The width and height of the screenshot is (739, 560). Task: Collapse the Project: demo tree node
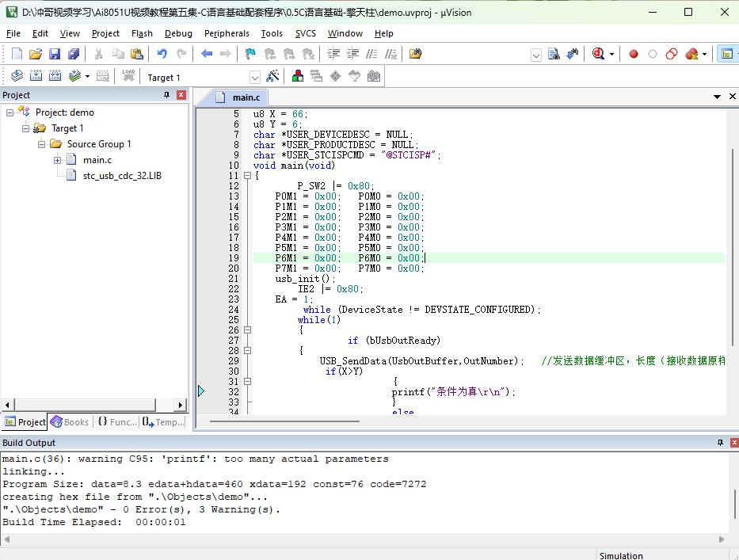pyautogui.click(x=10, y=112)
